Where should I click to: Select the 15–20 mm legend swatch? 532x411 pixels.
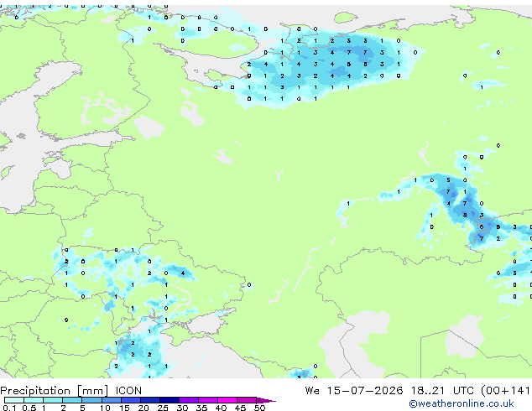click(130, 400)
